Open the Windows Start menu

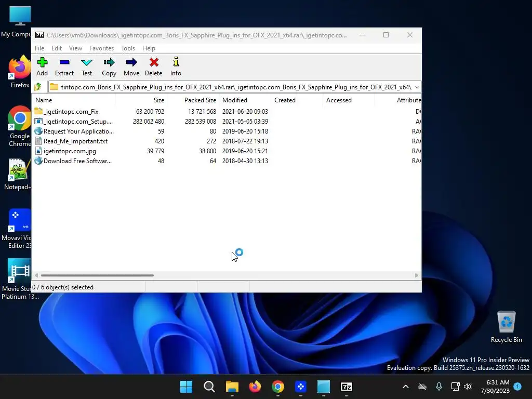pyautogui.click(x=186, y=387)
